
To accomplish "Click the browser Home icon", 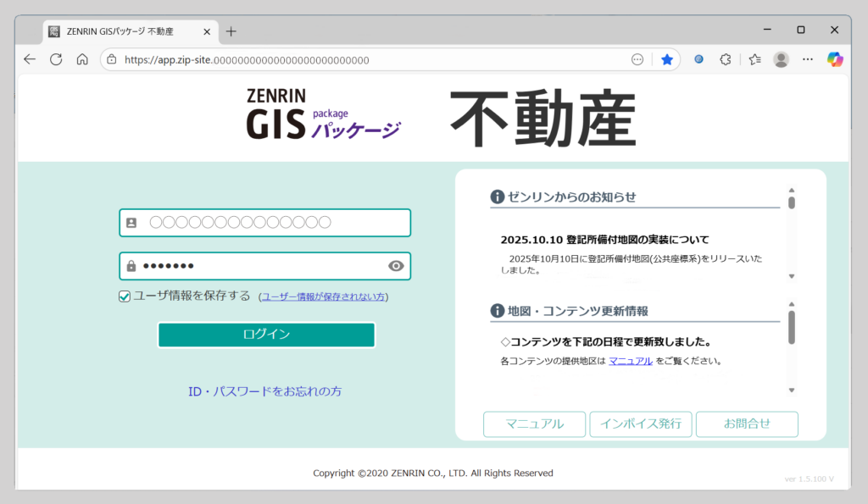I will [81, 59].
